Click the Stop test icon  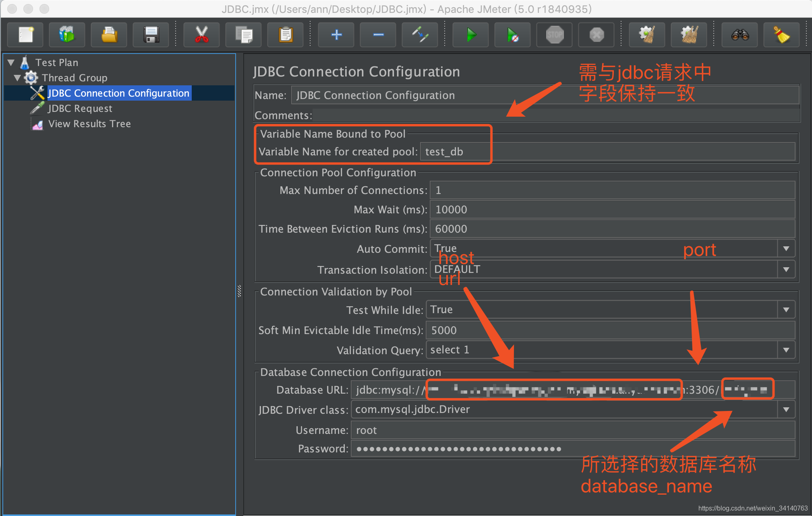point(555,35)
